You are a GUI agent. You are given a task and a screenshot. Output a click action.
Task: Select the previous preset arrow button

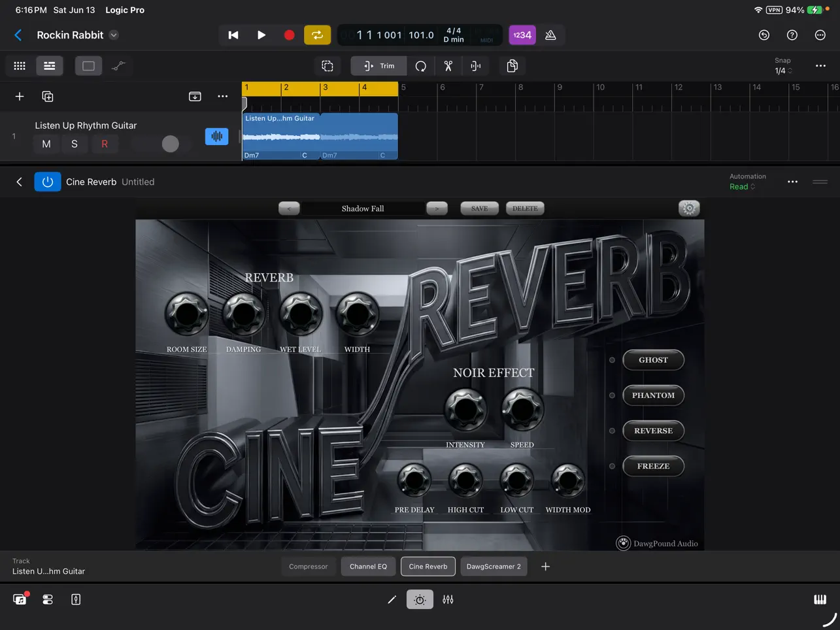[289, 208]
